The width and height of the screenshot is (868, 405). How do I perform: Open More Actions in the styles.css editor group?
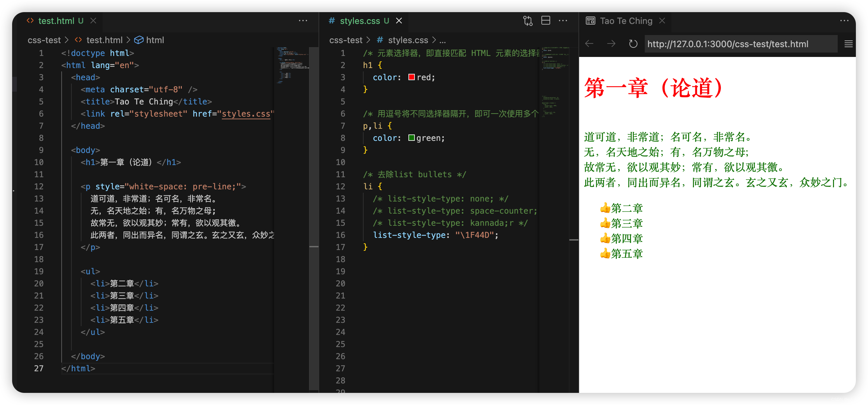pos(563,21)
